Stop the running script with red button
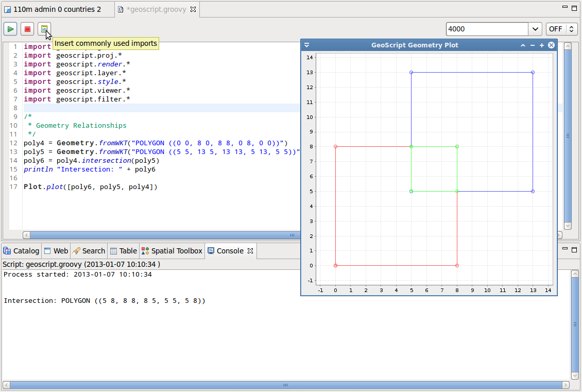582x392 pixels. 27,29
